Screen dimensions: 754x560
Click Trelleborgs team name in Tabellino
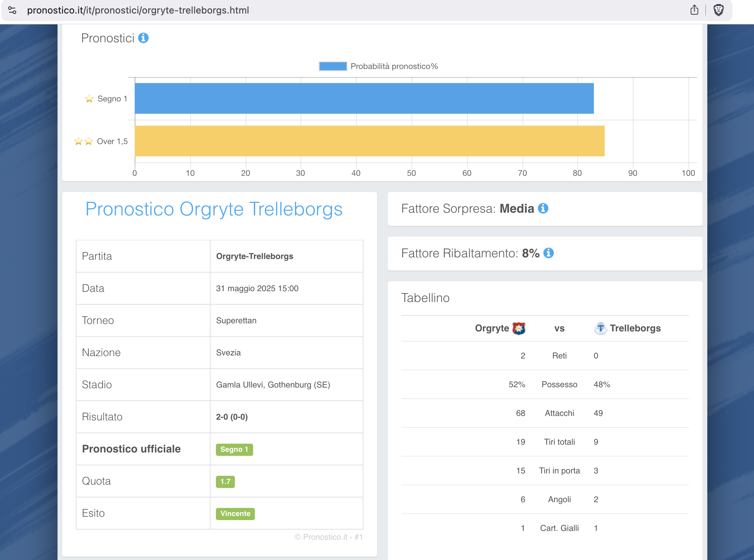coord(635,328)
